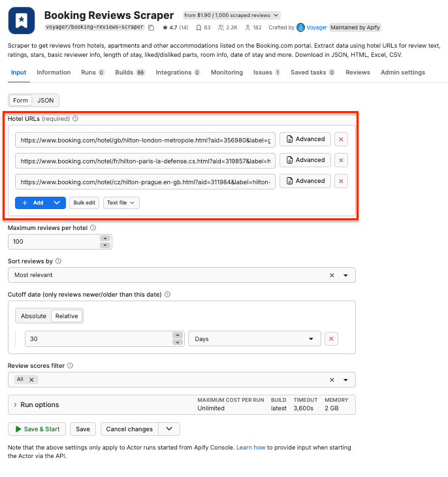Show help for Hotel URLs field

tap(75, 119)
